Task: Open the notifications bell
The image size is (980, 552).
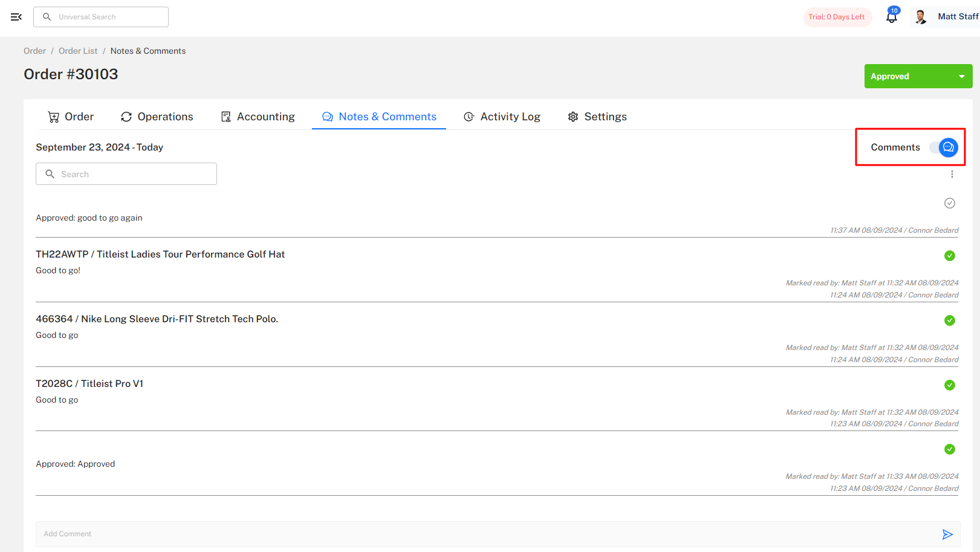Action: point(892,16)
